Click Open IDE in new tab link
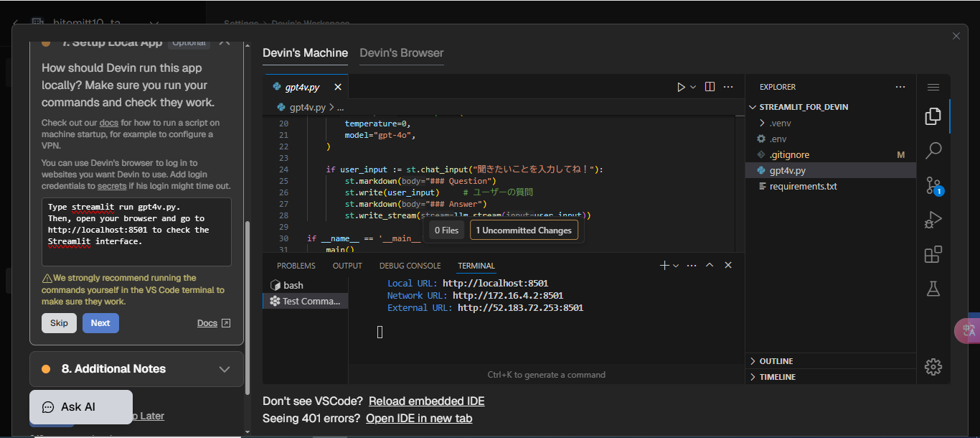Image resolution: width=980 pixels, height=438 pixels. [419, 419]
